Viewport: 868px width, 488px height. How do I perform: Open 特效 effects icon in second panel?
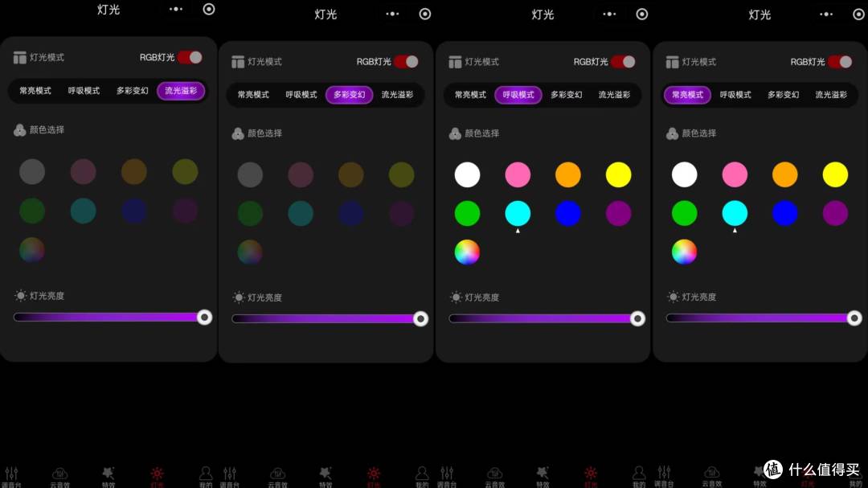pos(325,474)
